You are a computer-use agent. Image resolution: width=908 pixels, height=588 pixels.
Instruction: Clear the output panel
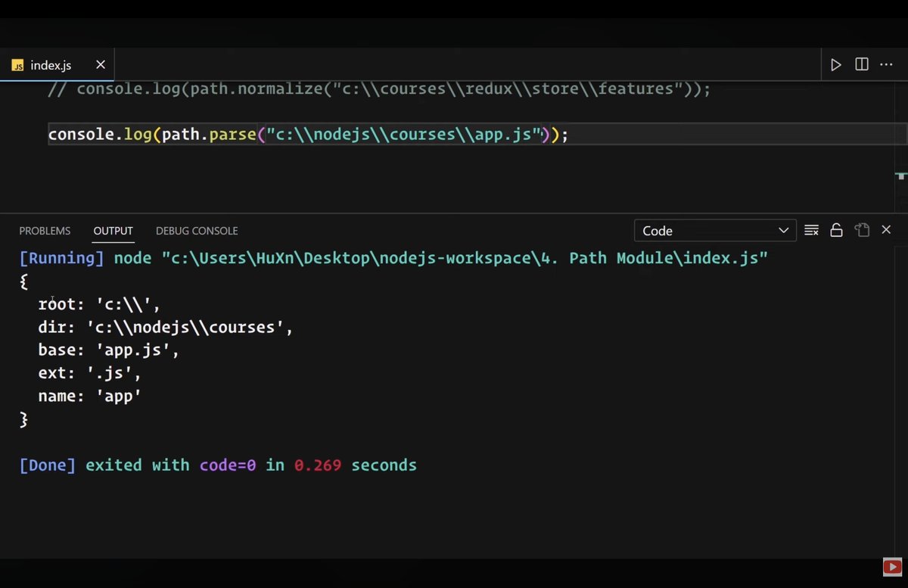pos(811,230)
